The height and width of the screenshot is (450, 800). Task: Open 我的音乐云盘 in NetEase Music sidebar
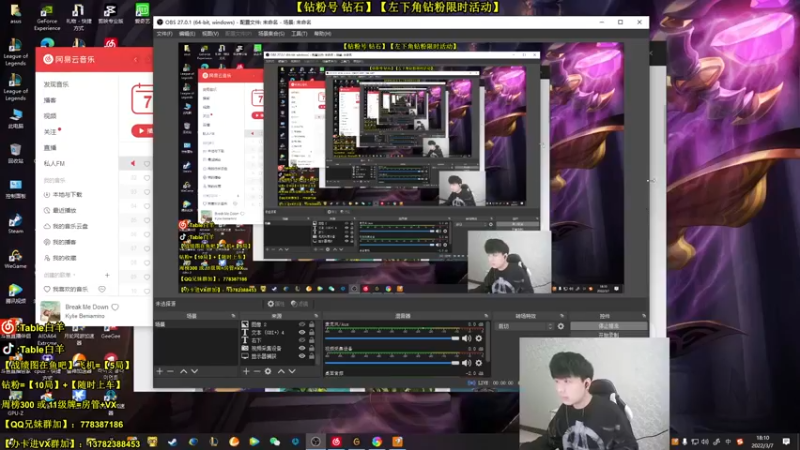pos(66,226)
